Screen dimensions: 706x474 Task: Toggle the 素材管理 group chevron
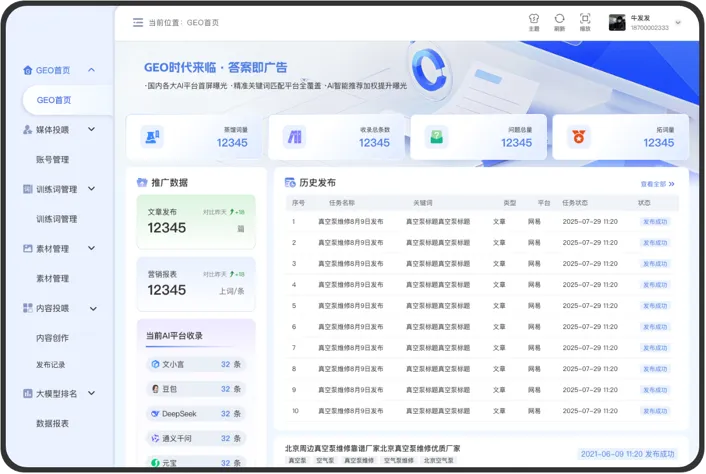(91, 248)
